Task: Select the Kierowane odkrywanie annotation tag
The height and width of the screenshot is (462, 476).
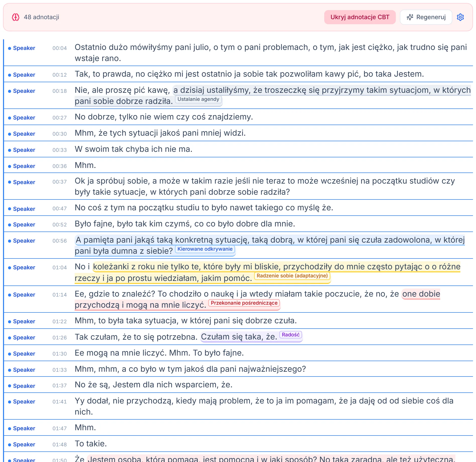Action: [x=205, y=249]
